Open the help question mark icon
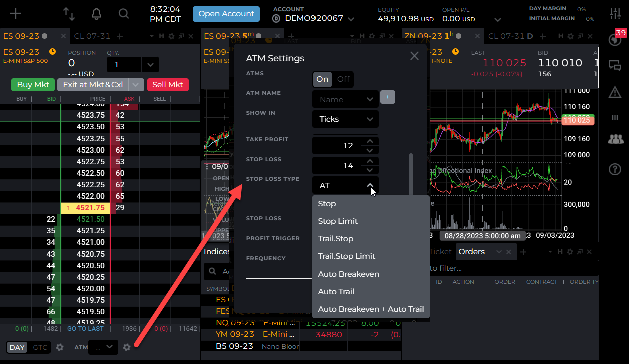This screenshot has height=364, width=629. (x=615, y=169)
